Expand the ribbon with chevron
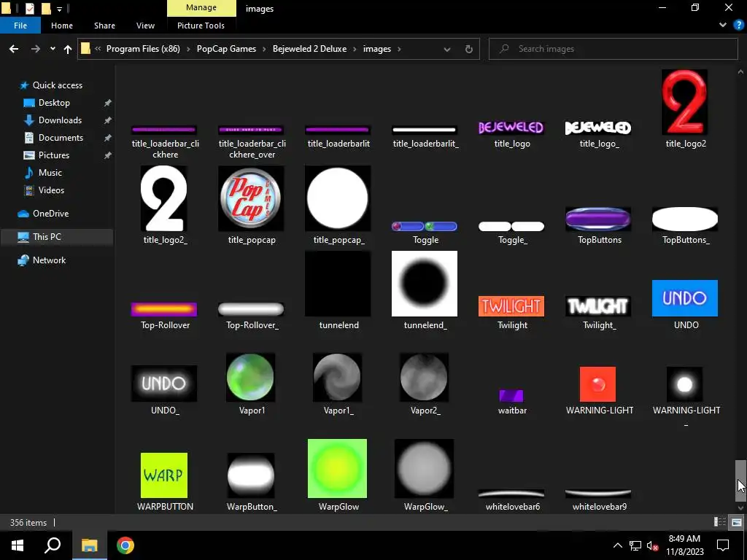747x560 pixels. click(723, 26)
